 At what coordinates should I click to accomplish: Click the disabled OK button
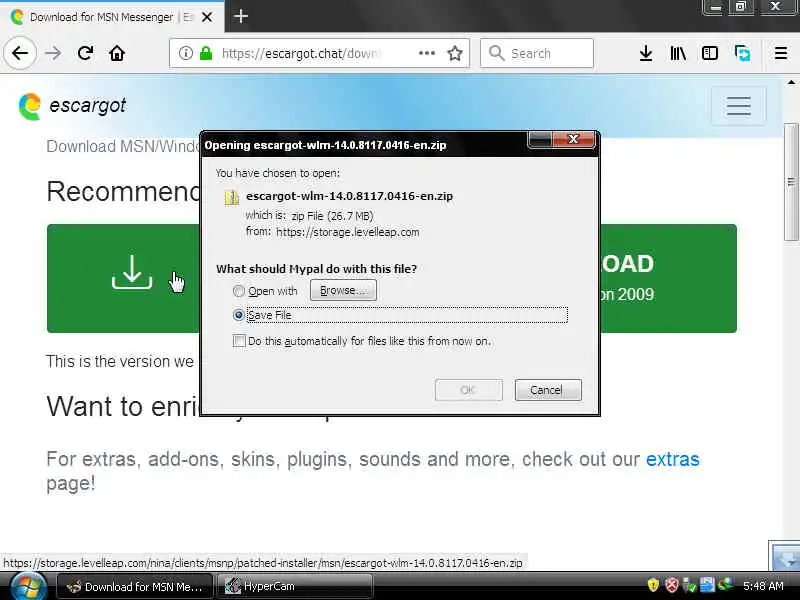[468, 390]
